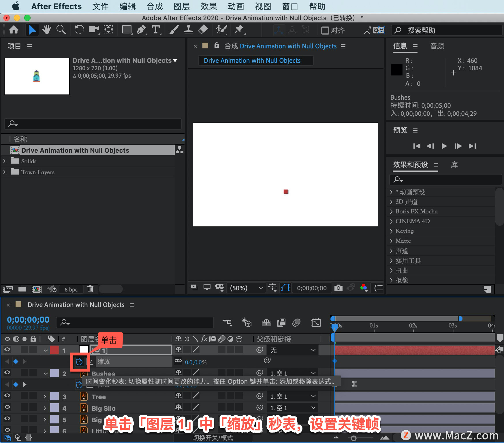Select the Type text tool
Image resolution: width=504 pixels, height=443 pixels.
tap(156, 30)
